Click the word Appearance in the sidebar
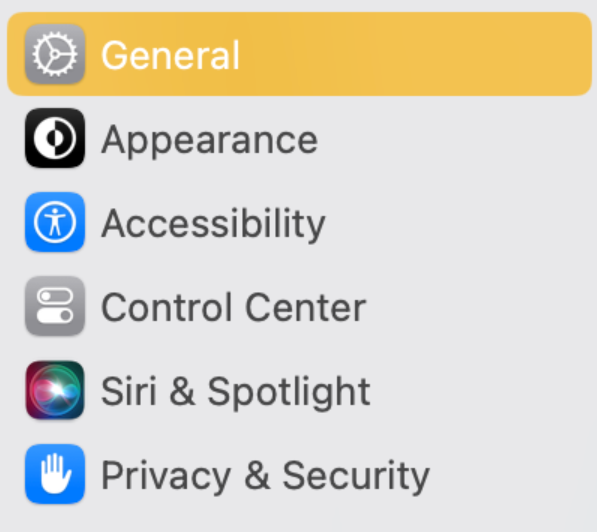Image resolution: width=597 pixels, height=532 pixels. pyautogui.click(x=209, y=142)
